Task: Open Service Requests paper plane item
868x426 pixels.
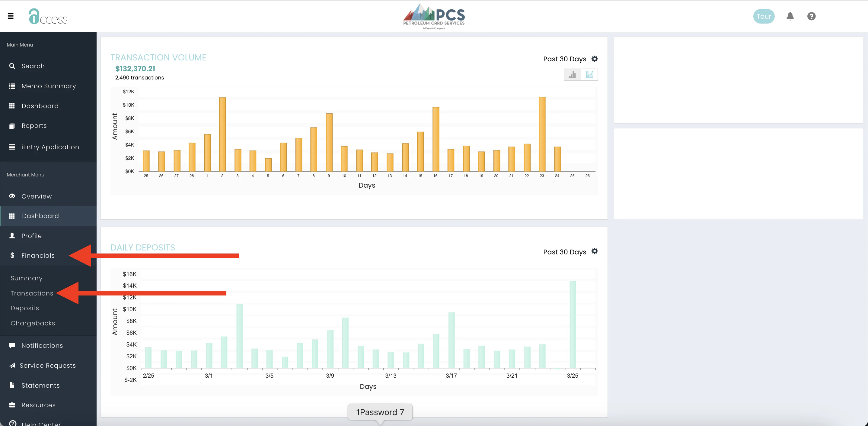Action: pyautogui.click(x=47, y=365)
